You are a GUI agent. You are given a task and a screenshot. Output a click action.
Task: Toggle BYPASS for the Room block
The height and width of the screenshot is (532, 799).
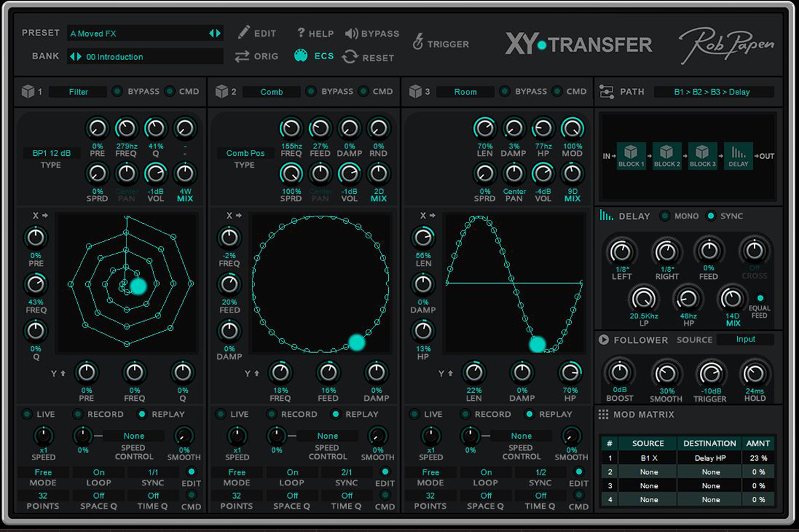(x=505, y=91)
